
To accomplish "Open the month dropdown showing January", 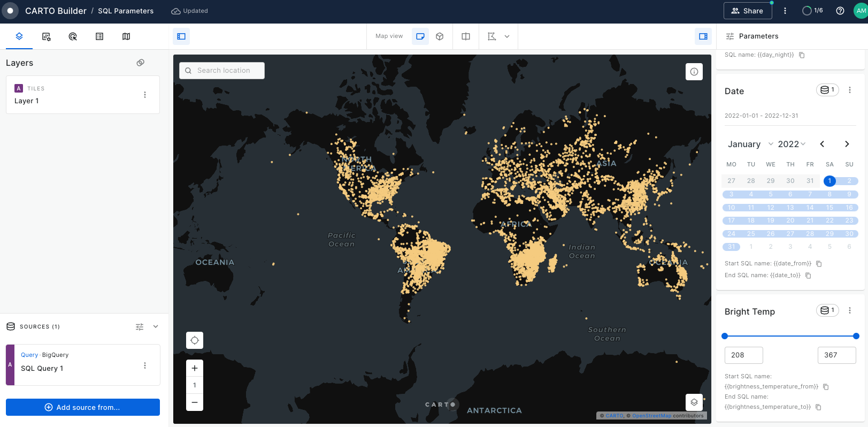I will point(750,144).
